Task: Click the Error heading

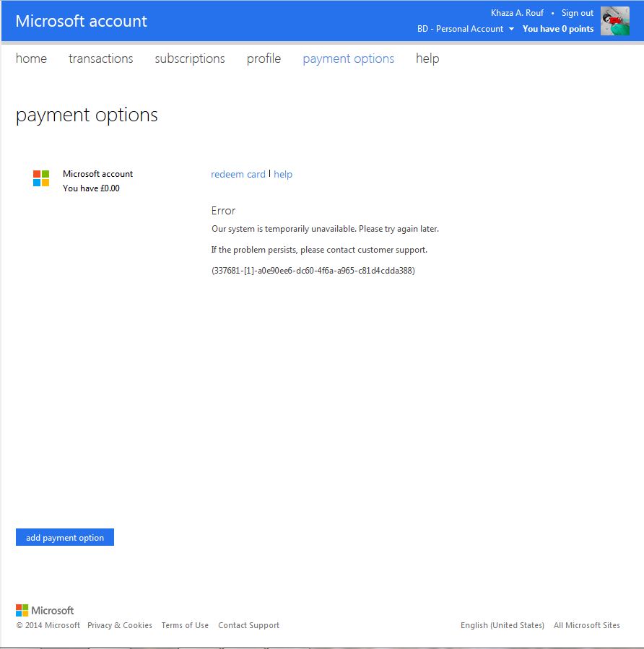Action: point(223,211)
